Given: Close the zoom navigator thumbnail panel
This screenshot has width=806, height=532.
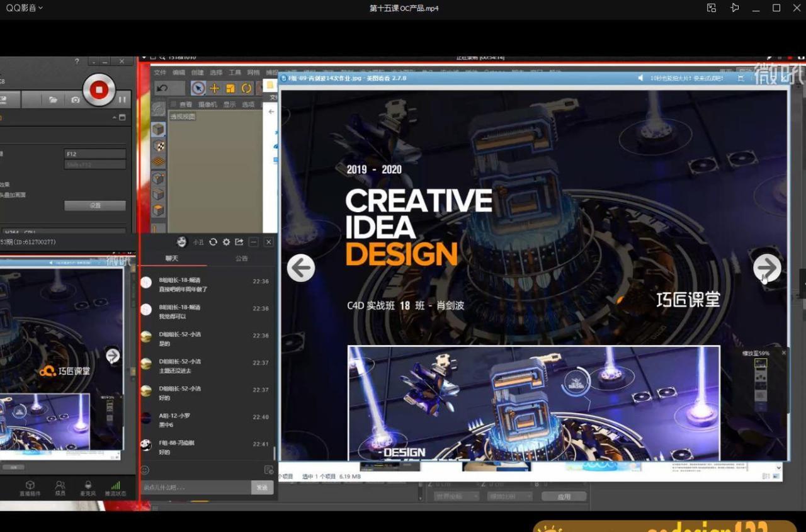Looking at the screenshot, I should [783, 353].
